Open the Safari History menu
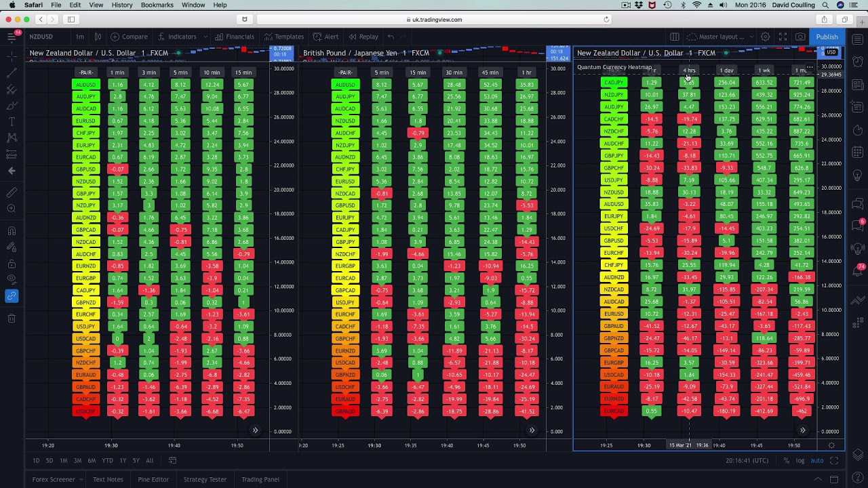868x488 pixels. click(122, 5)
